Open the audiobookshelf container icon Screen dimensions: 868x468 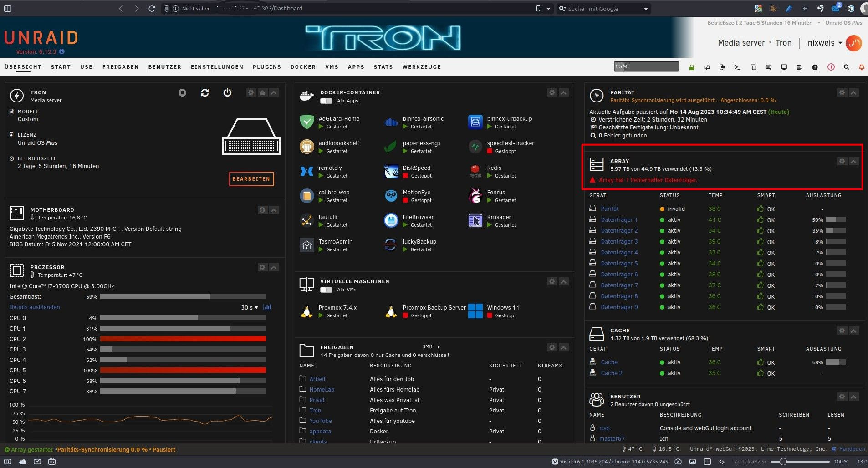pyautogui.click(x=307, y=147)
